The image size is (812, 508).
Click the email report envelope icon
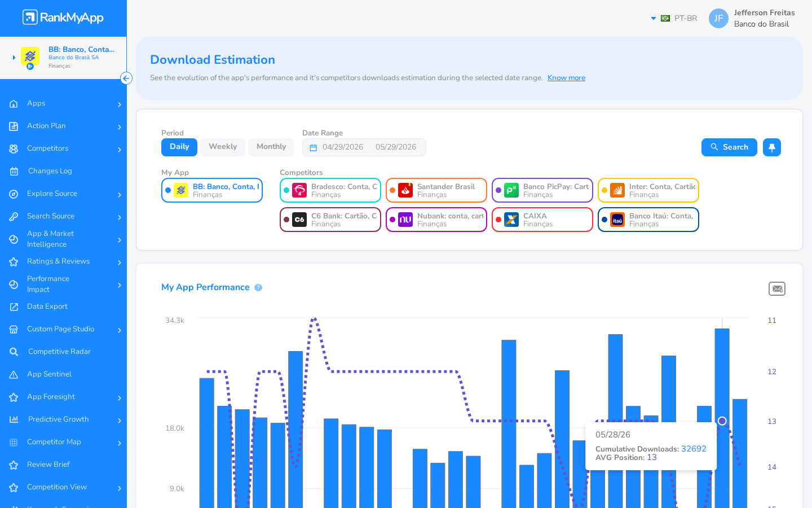point(777,289)
